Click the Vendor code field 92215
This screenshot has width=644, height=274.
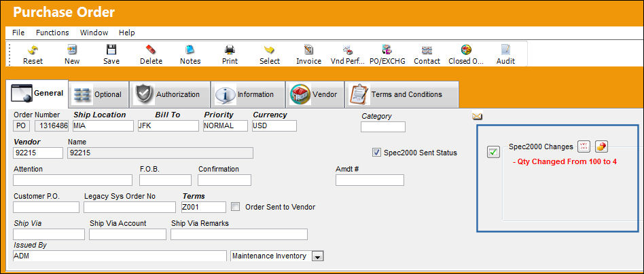pos(38,153)
